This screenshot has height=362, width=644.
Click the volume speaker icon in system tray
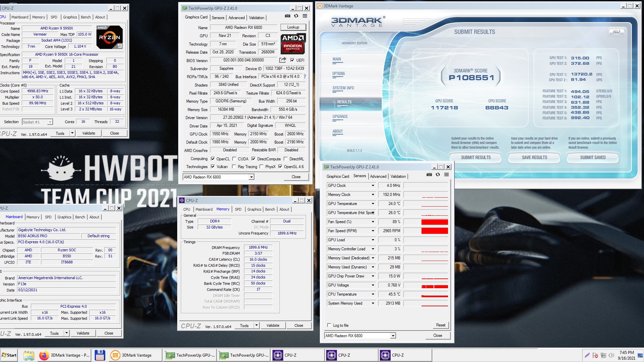pyautogui.click(x=611, y=355)
